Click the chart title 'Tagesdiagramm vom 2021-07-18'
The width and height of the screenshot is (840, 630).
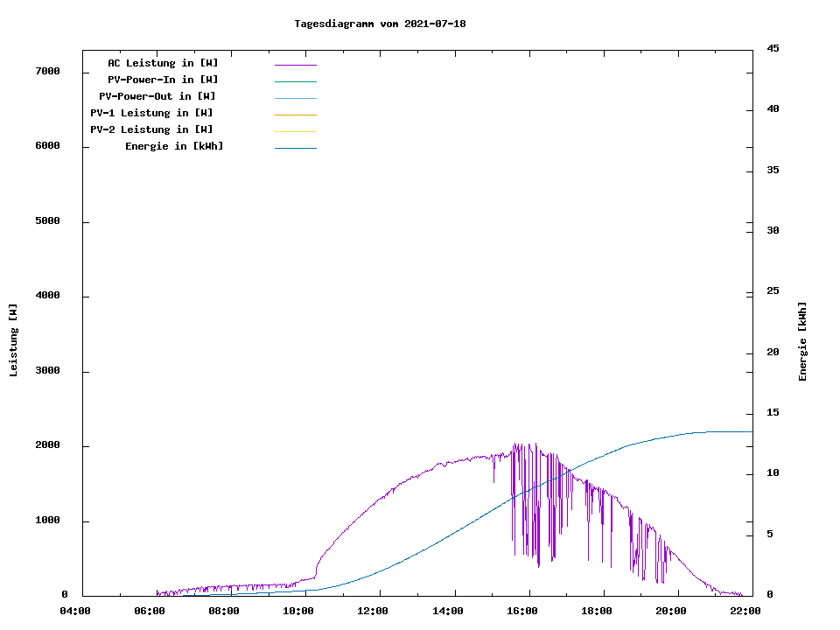click(x=380, y=24)
